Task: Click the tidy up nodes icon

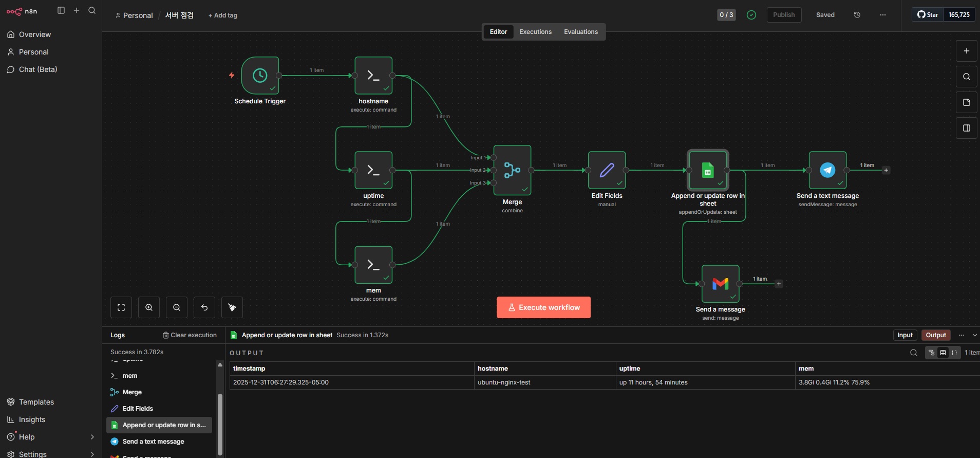Action: [232, 307]
